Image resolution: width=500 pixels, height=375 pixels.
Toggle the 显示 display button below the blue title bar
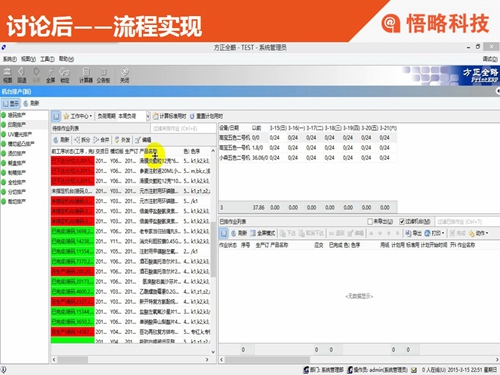tap(11, 103)
